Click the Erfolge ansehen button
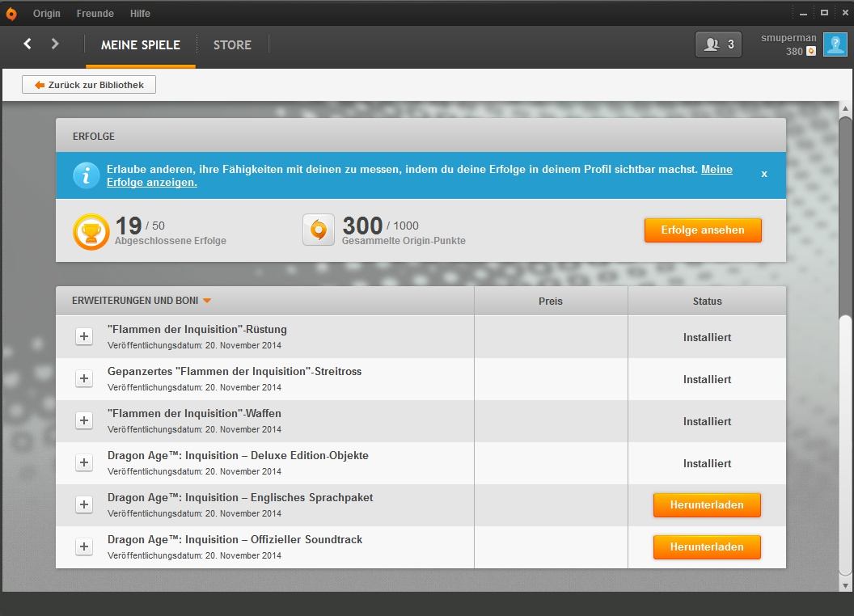The height and width of the screenshot is (616, 854). (703, 230)
